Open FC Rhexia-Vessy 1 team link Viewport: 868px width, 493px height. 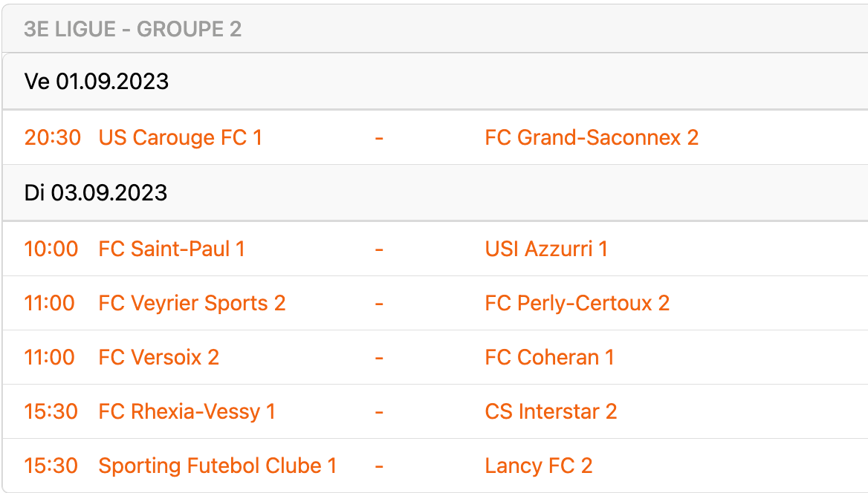point(187,411)
